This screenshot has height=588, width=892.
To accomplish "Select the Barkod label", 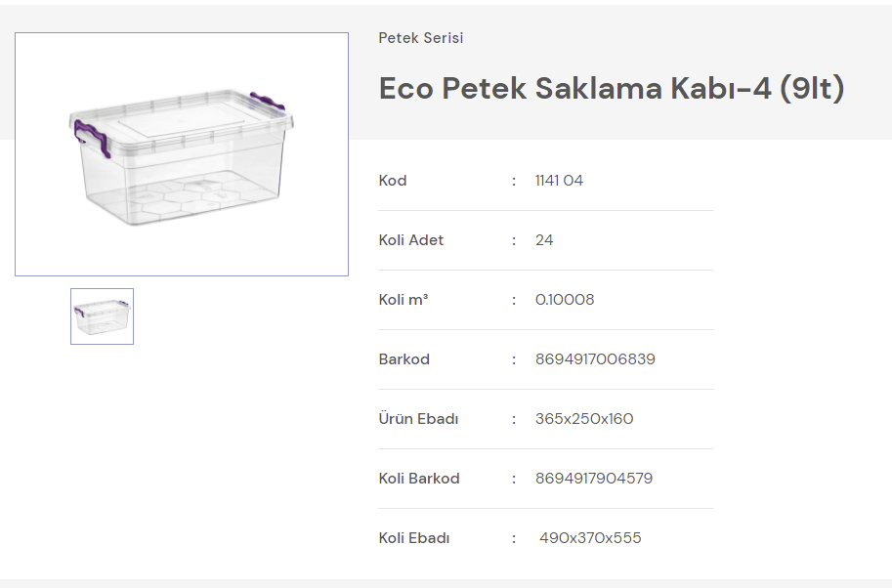I will point(404,359).
